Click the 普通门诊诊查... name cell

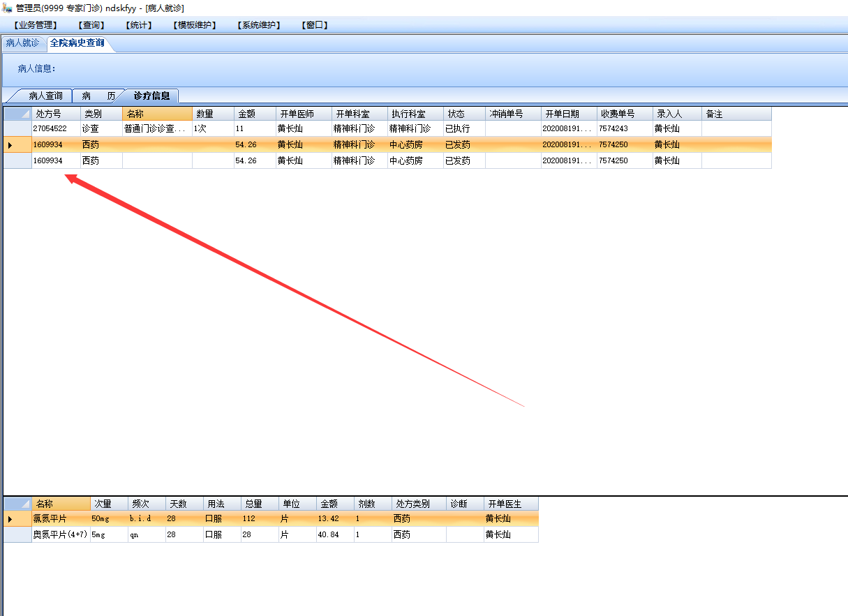(x=157, y=129)
